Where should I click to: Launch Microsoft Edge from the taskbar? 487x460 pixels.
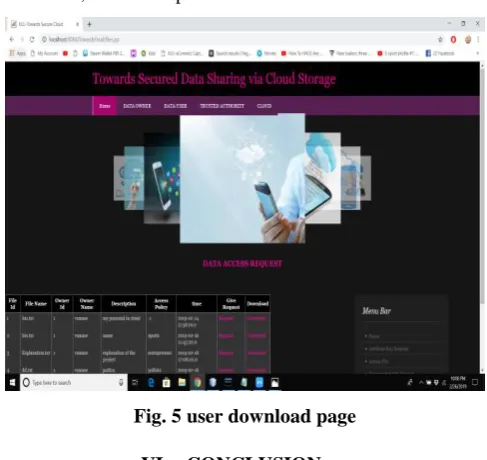pos(151,382)
